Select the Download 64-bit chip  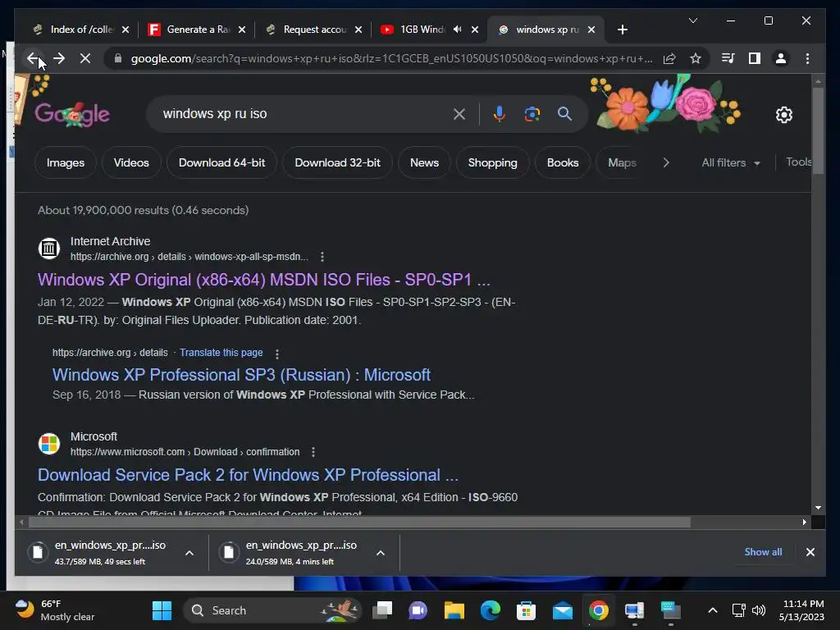(221, 162)
